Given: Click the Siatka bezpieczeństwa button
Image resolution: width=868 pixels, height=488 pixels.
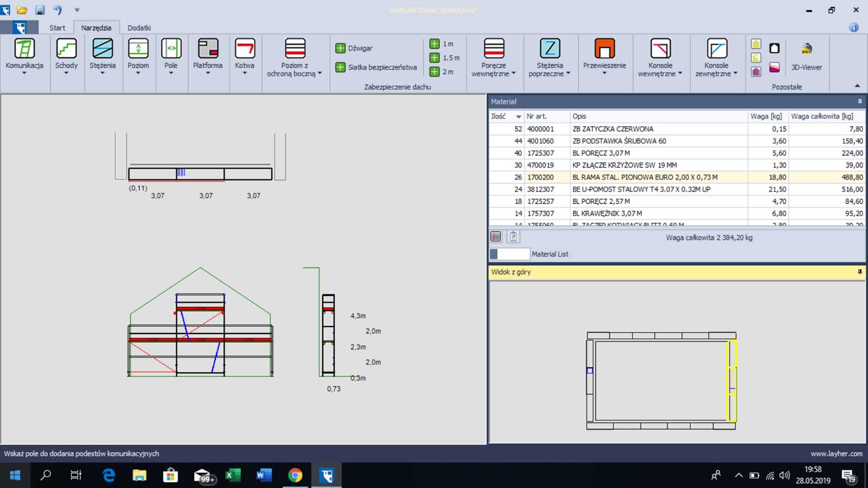Looking at the screenshot, I should tap(376, 67).
